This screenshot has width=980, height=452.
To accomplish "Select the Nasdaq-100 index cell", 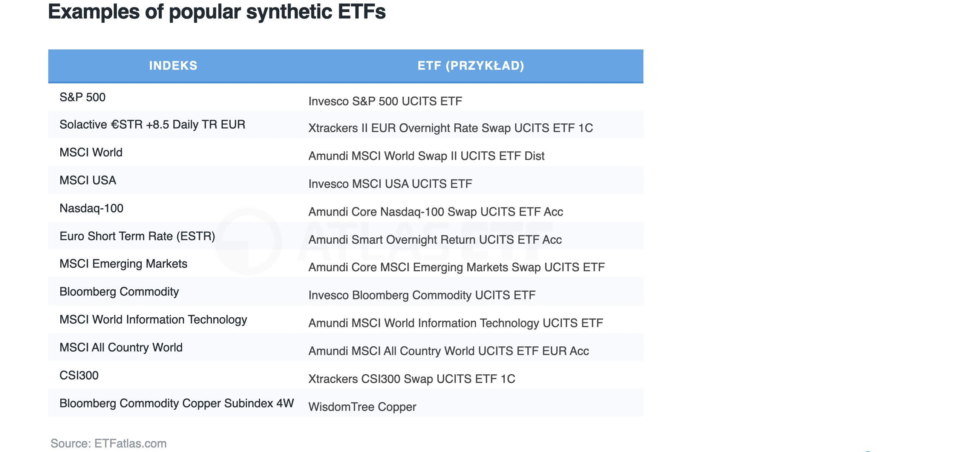I will (91, 208).
